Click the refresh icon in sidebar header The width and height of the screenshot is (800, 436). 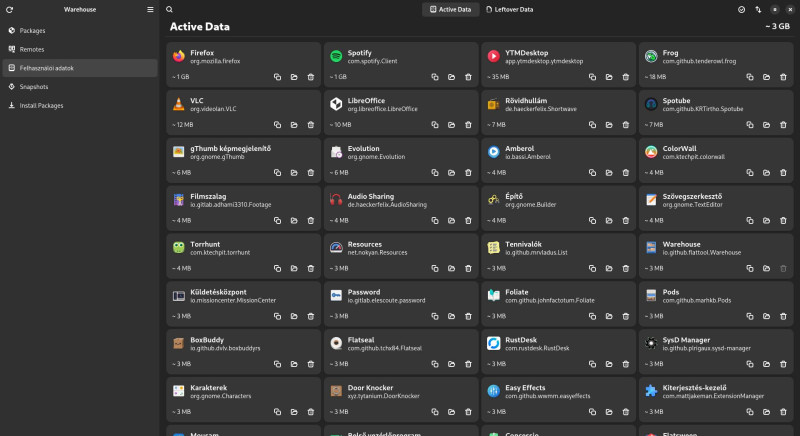[x=9, y=10]
